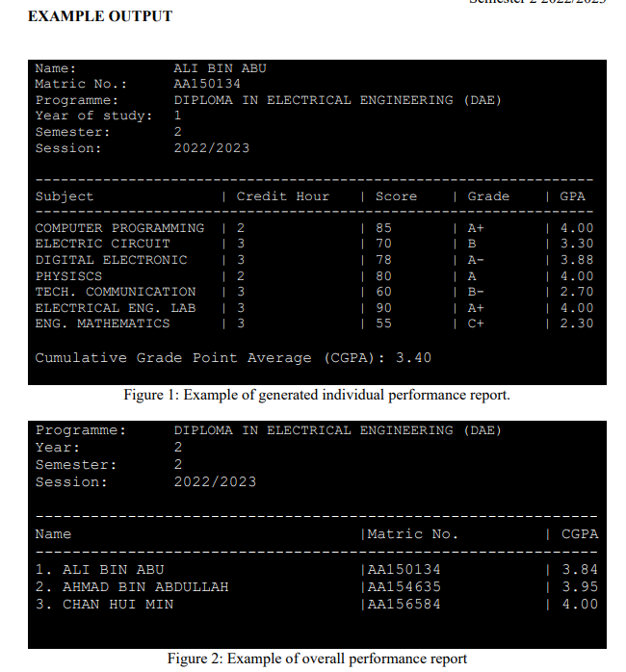626x672 pixels.
Task: Select the row 2. AHMAD BIN ABDULLAH
Action: (317, 586)
